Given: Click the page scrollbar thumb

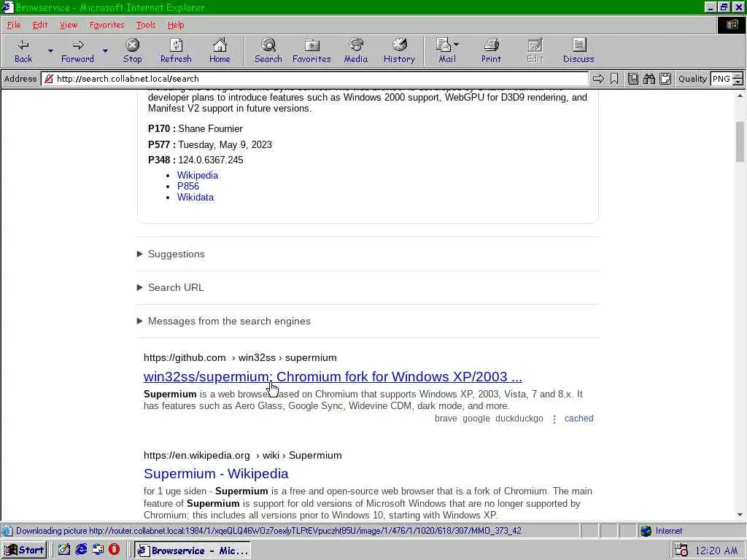Looking at the screenshot, I should [740, 142].
